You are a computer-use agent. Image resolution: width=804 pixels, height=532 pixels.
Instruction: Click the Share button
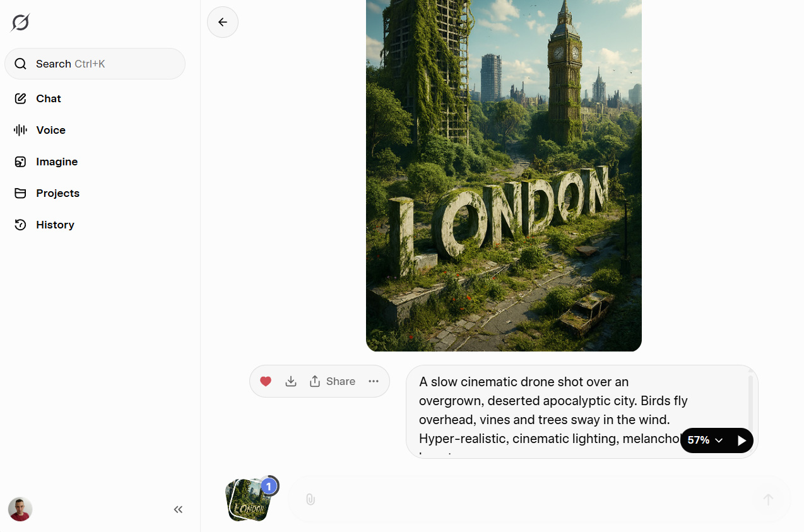pos(333,381)
